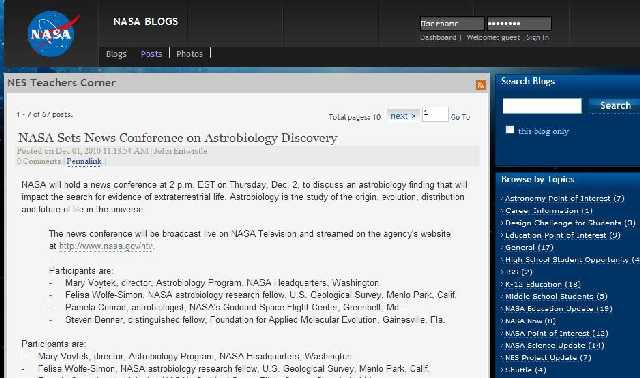Browse topic Career Information
Viewport: 640px width, 378px height.
(x=548, y=211)
